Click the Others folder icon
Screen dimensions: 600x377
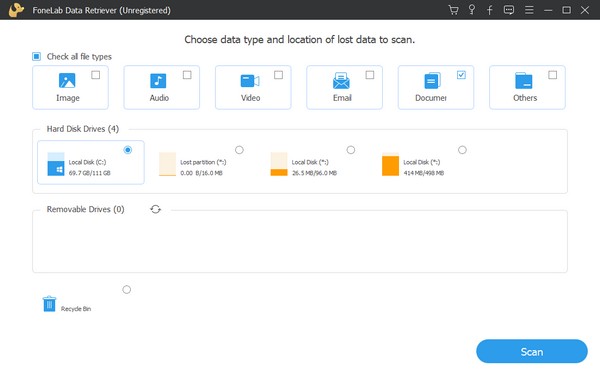[x=523, y=81]
